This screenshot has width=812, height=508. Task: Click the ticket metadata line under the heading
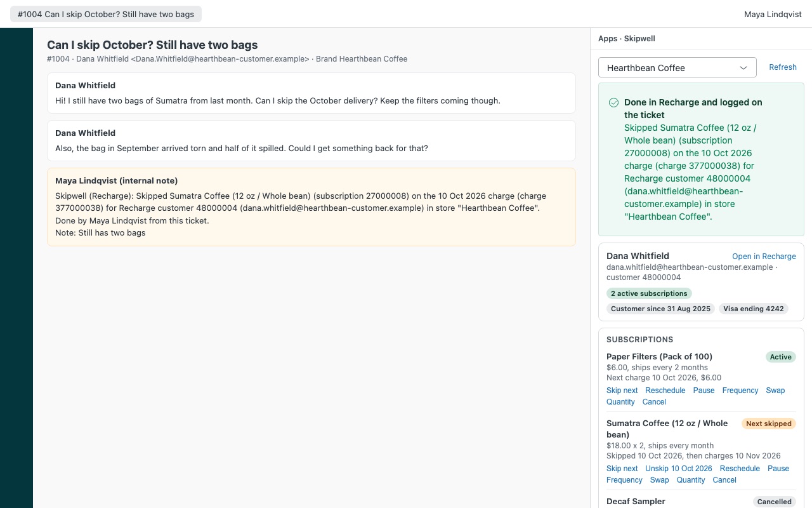(227, 59)
